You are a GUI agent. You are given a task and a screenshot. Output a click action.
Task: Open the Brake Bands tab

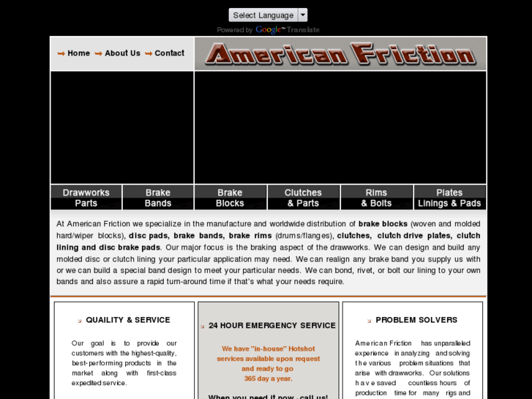tap(158, 198)
